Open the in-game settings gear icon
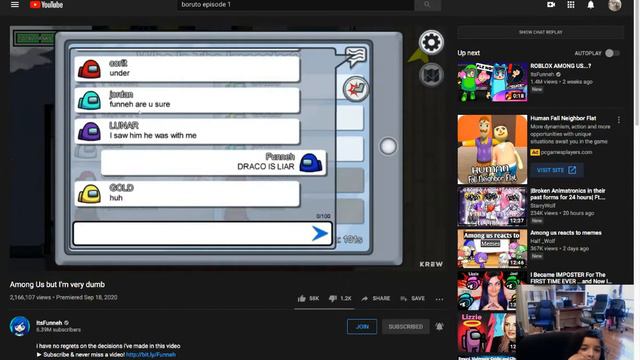The height and width of the screenshot is (360, 640). 431,42
